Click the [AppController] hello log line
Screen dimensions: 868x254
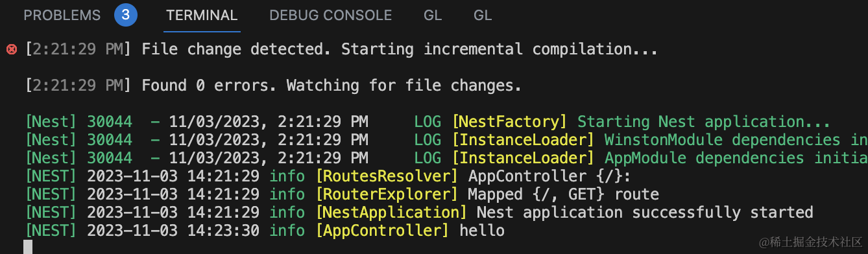click(x=265, y=231)
